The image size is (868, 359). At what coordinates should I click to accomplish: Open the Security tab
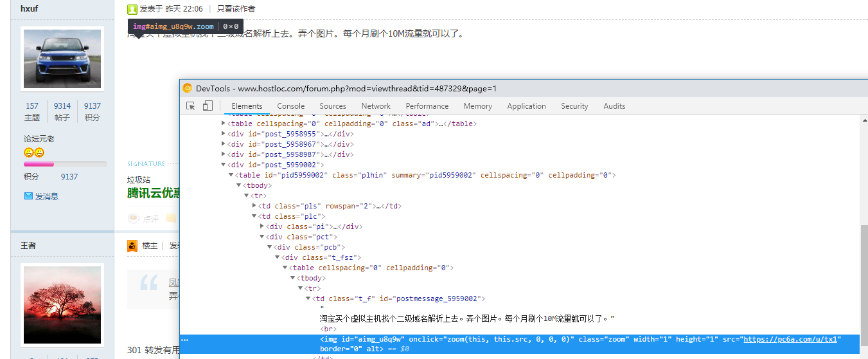click(574, 106)
